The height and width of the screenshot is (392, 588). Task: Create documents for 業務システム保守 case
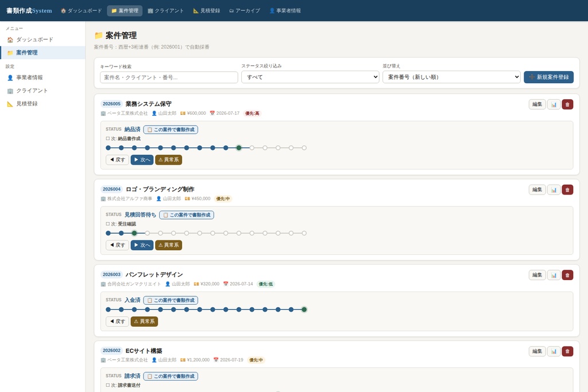(171, 129)
